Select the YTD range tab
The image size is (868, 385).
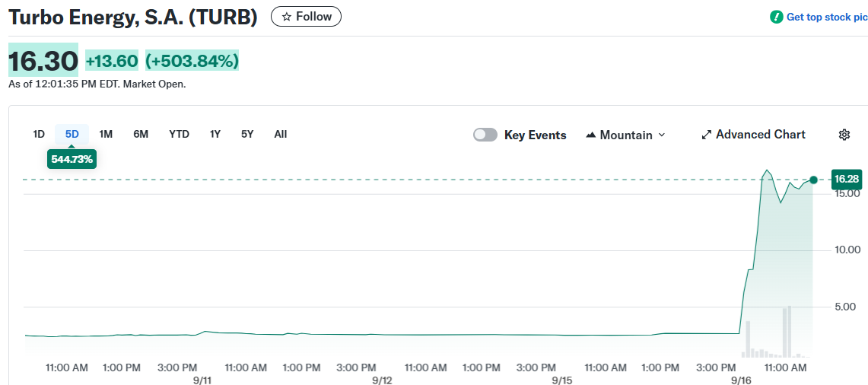tap(179, 134)
